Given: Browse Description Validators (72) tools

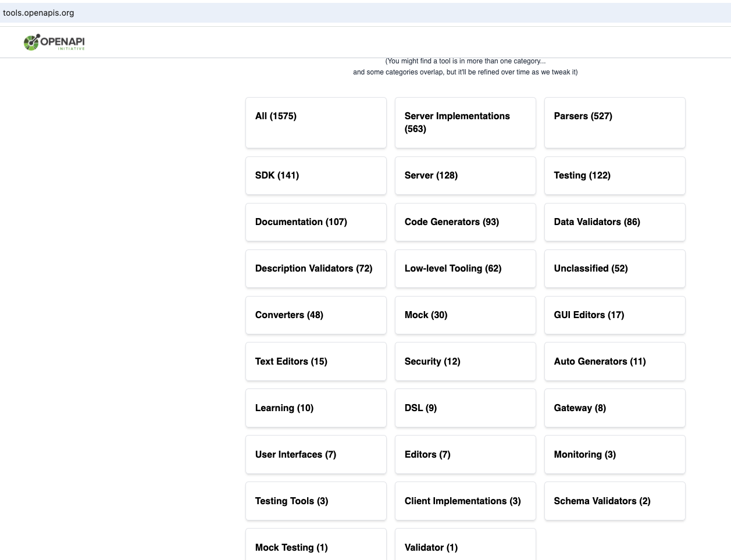Looking at the screenshot, I should pyautogui.click(x=316, y=269).
